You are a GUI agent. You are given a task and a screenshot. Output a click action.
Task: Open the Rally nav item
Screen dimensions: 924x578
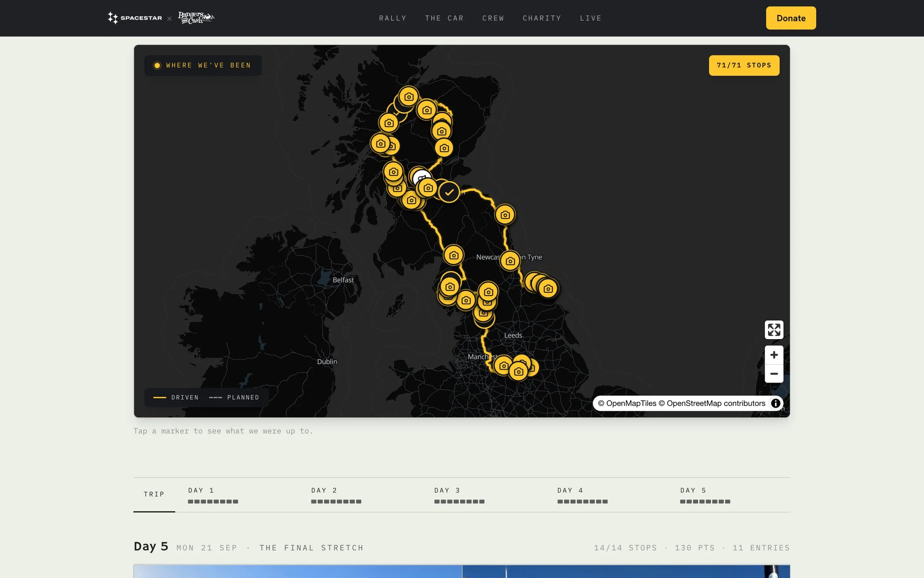pyautogui.click(x=393, y=18)
